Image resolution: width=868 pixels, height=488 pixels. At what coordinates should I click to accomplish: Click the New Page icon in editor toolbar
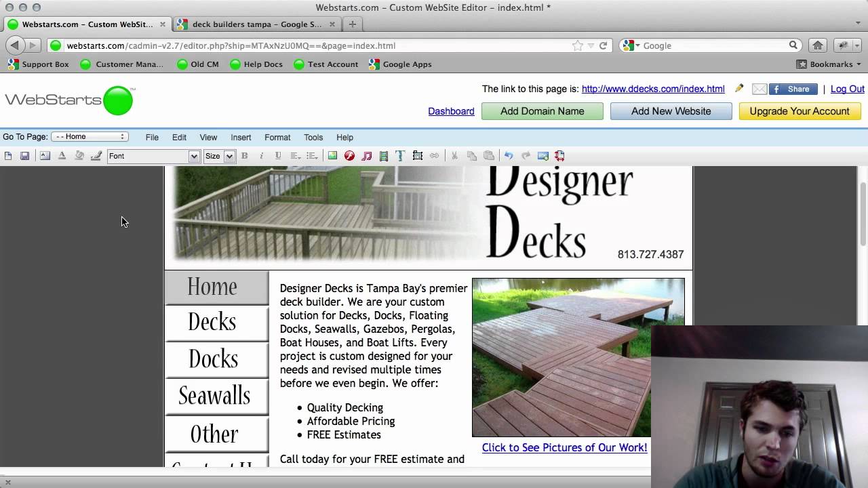8,156
